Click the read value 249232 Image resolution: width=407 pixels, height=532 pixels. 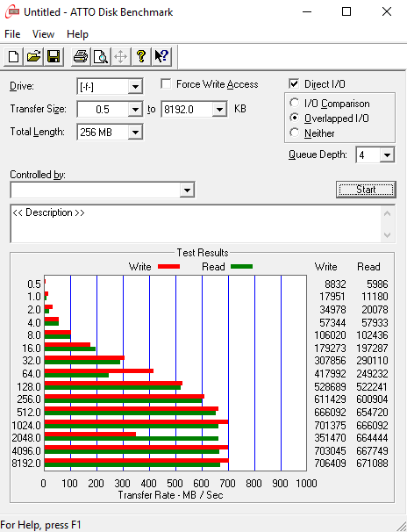372,374
